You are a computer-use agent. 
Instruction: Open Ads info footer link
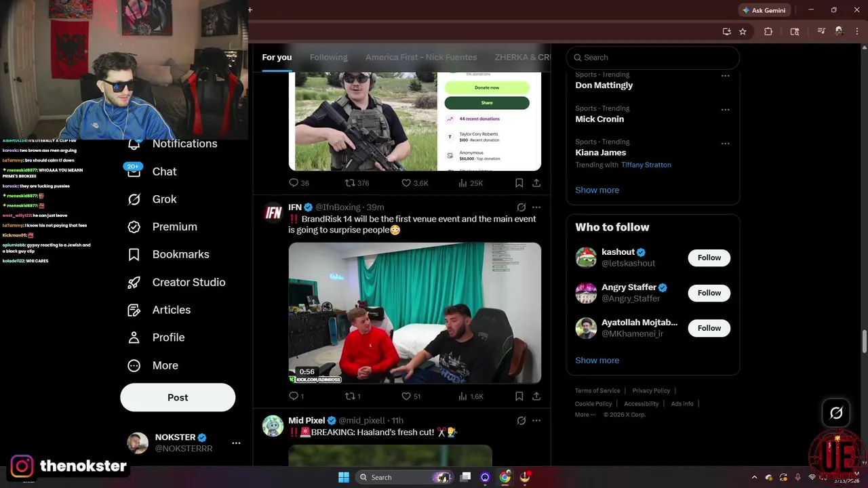[682, 404]
